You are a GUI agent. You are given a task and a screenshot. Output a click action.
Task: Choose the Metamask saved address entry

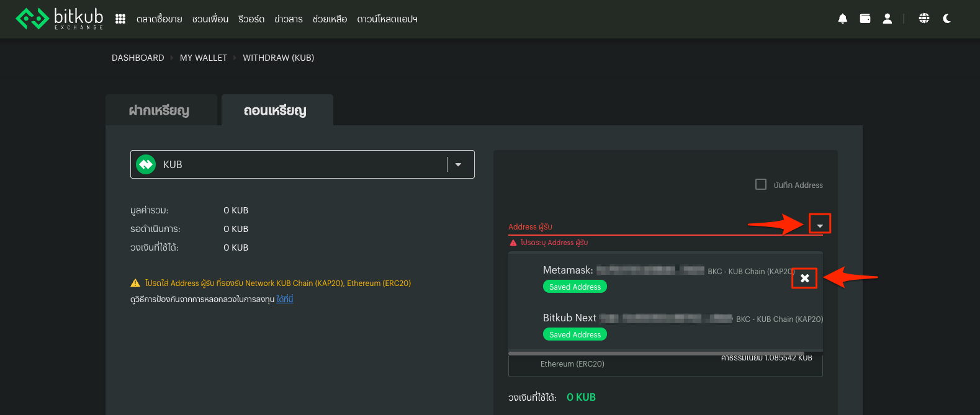click(x=665, y=278)
